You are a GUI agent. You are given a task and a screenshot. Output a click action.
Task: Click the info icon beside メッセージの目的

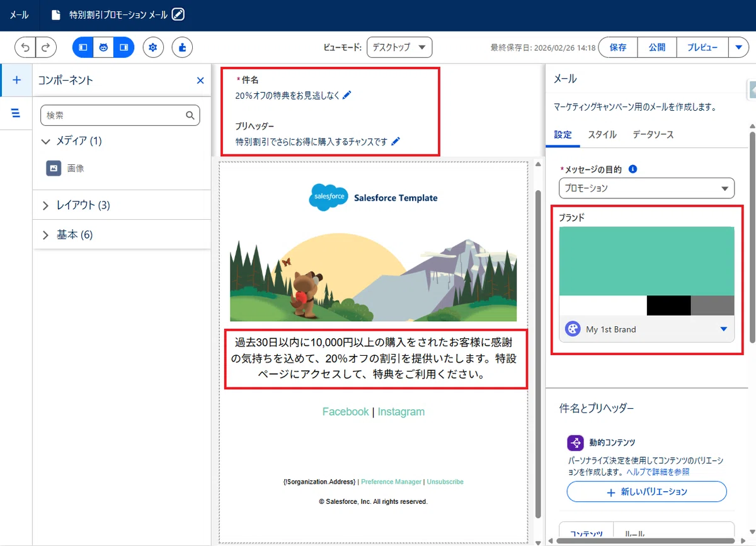633,169
